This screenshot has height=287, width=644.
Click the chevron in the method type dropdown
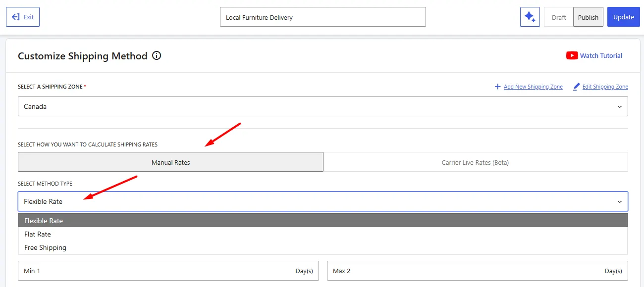(x=619, y=201)
